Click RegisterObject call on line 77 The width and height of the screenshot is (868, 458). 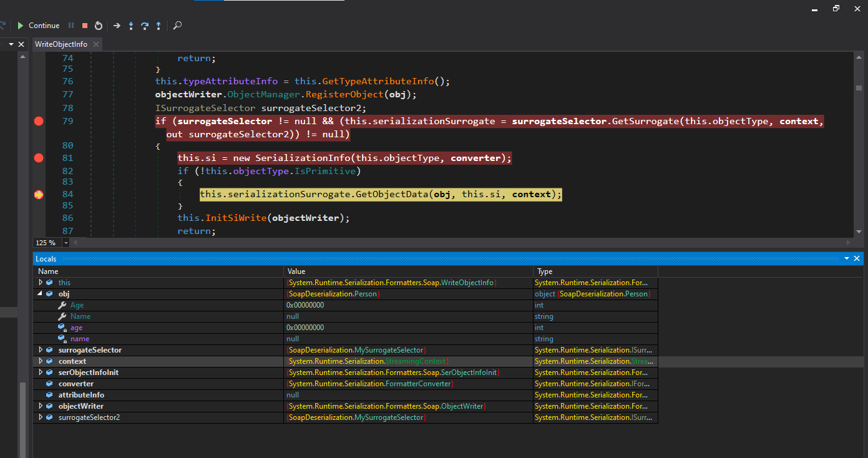point(344,95)
